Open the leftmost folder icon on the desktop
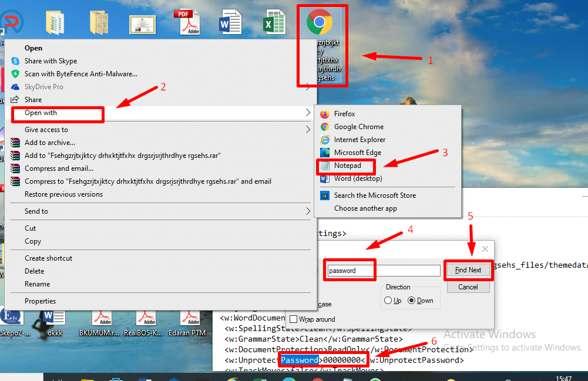 pyautogui.click(x=55, y=21)
